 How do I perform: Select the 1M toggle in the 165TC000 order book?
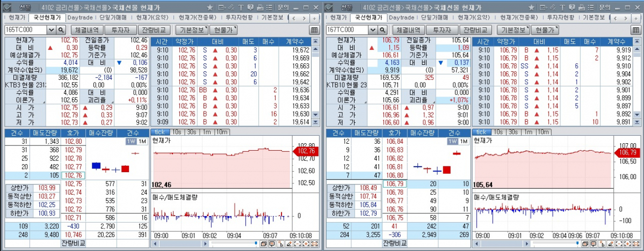click(x=142, y=141)
